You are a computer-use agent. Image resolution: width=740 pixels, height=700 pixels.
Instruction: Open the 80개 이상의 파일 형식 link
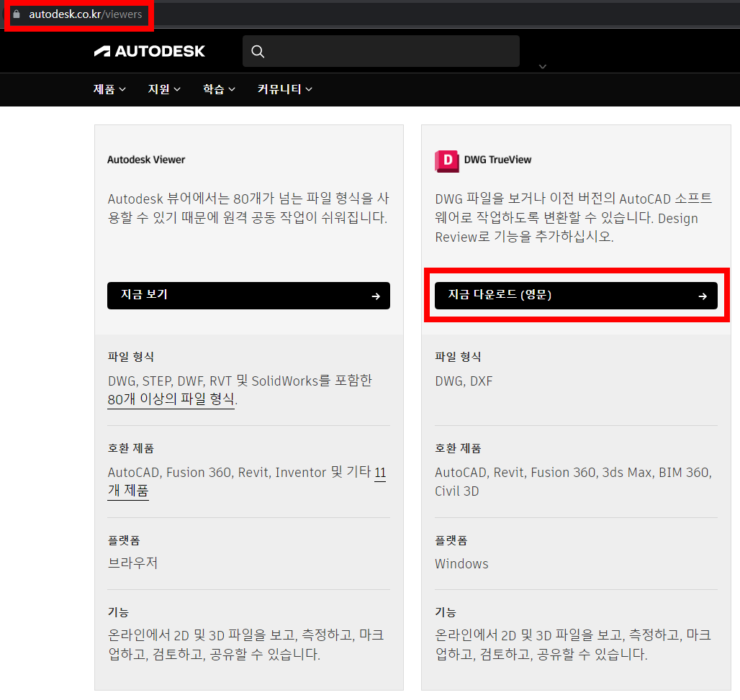(171, 399)
